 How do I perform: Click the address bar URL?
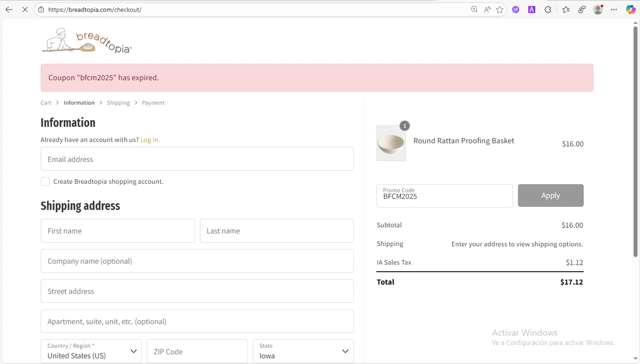coord(95,9)
